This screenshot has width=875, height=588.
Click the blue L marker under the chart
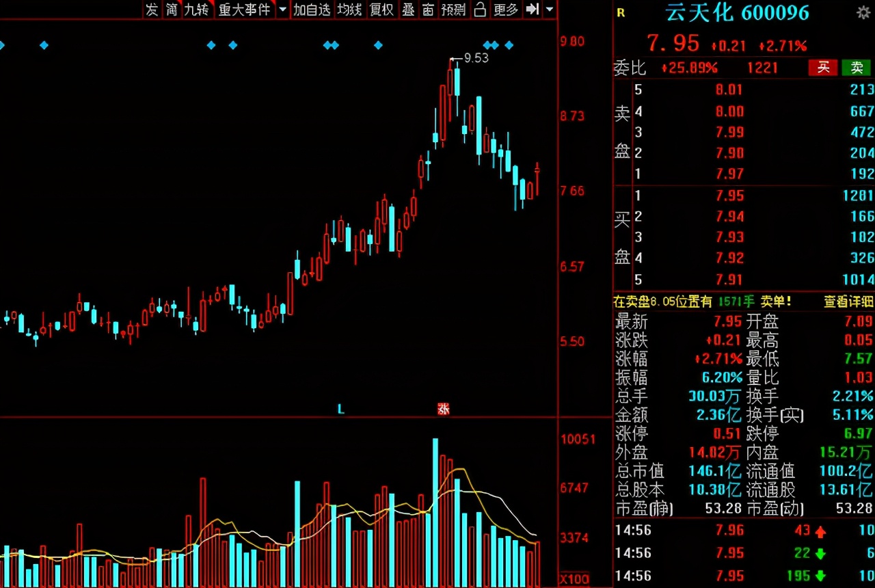pos(341,409)
